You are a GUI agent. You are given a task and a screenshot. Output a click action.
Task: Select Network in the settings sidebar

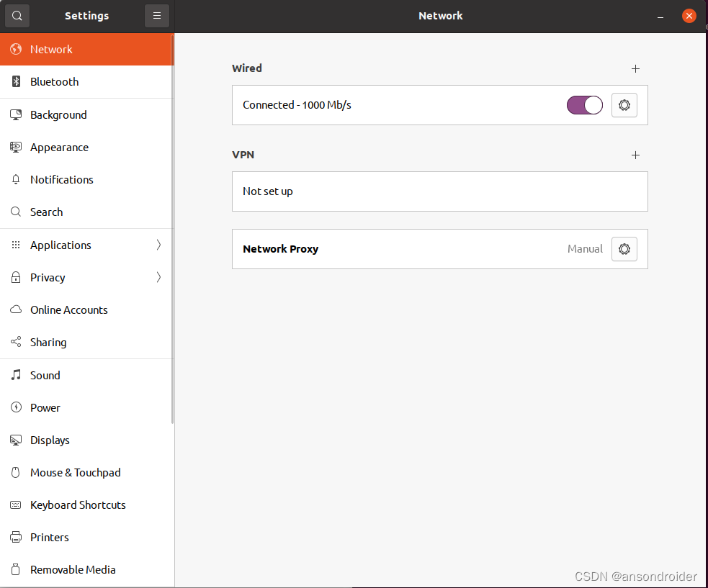point(86,49)
